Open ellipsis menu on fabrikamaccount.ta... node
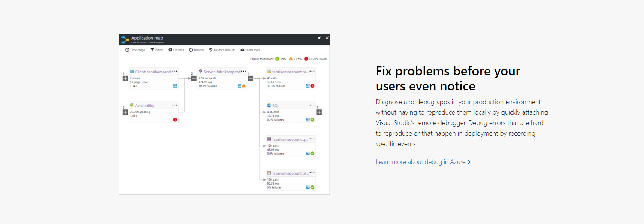 (x=312, y=71)
